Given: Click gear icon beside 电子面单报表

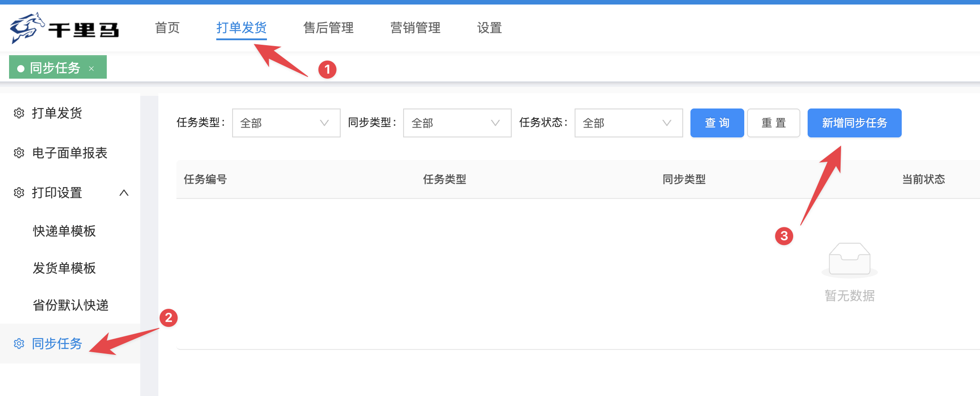Looking at the screenshot, I should (19, 153).
